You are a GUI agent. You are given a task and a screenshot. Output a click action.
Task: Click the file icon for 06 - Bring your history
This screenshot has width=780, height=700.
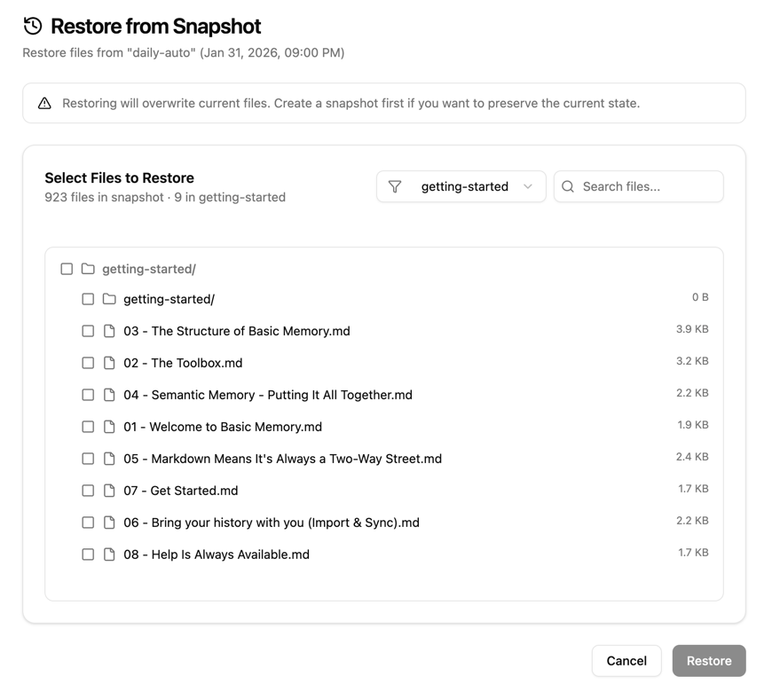(x=108, y=523)
